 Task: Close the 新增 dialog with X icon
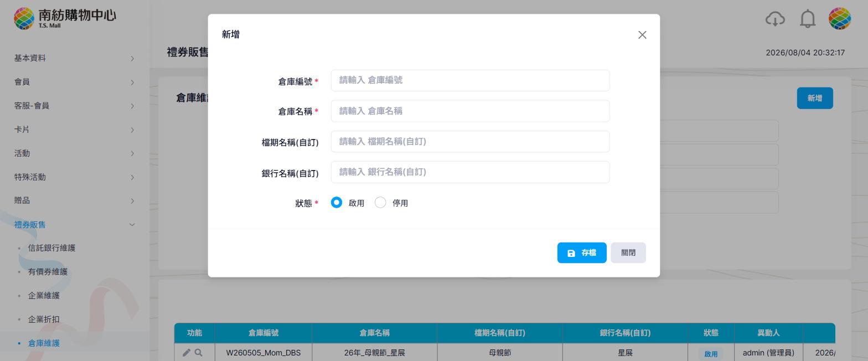[x=642, y=35]
